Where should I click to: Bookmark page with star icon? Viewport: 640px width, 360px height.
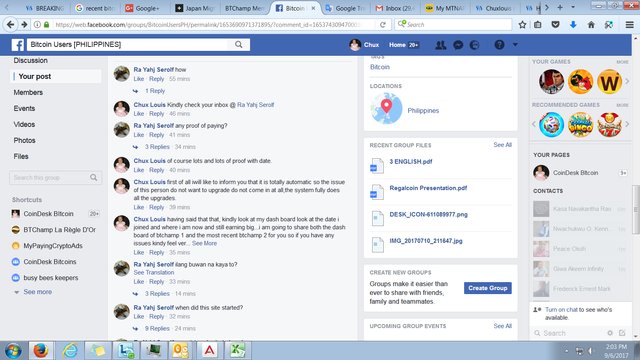(522, 24)
